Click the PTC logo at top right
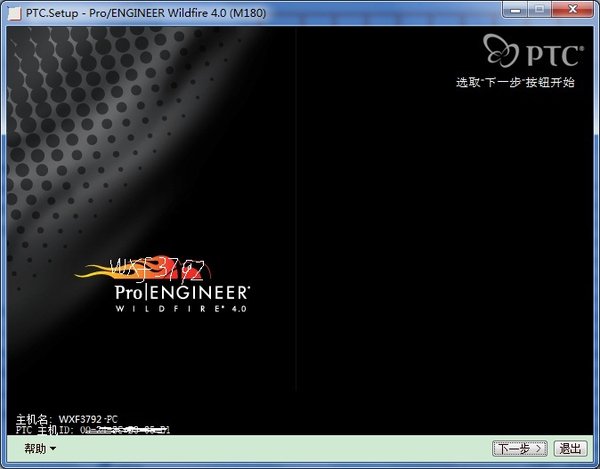Screen dimensions: 600x469 point(533,50)
